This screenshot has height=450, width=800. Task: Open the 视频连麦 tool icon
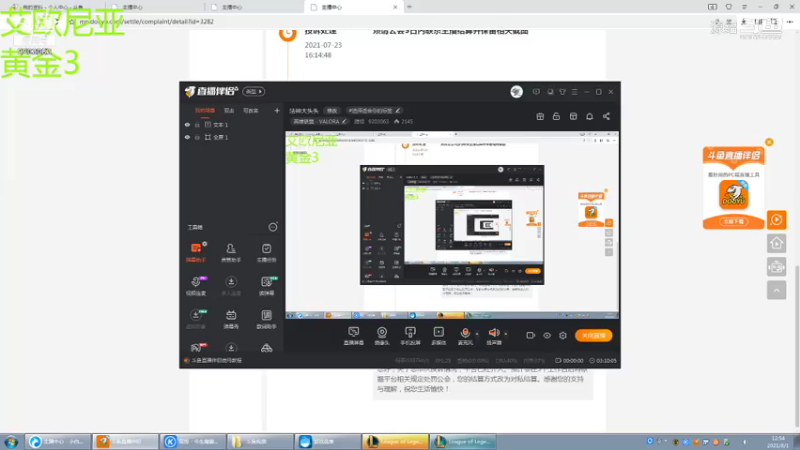tap(196, 286)
